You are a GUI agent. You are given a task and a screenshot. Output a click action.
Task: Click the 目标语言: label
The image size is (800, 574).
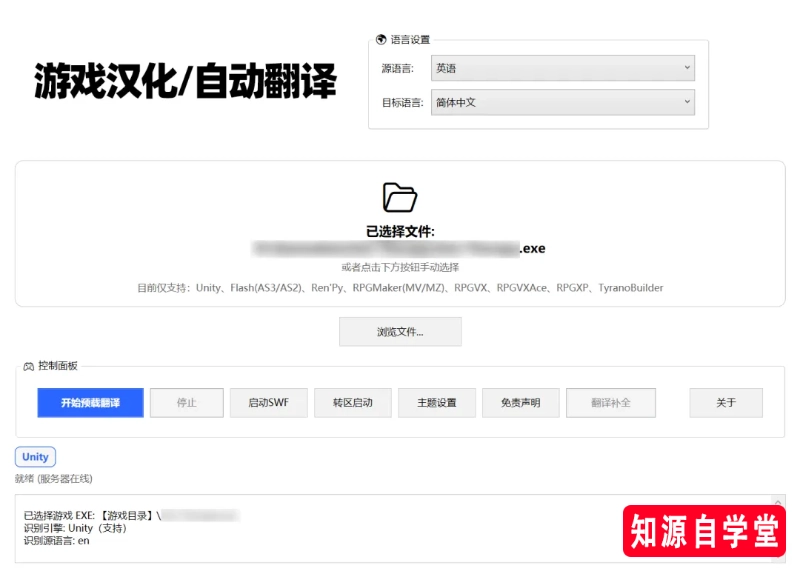pyautogui.click(x=403, y=103)
